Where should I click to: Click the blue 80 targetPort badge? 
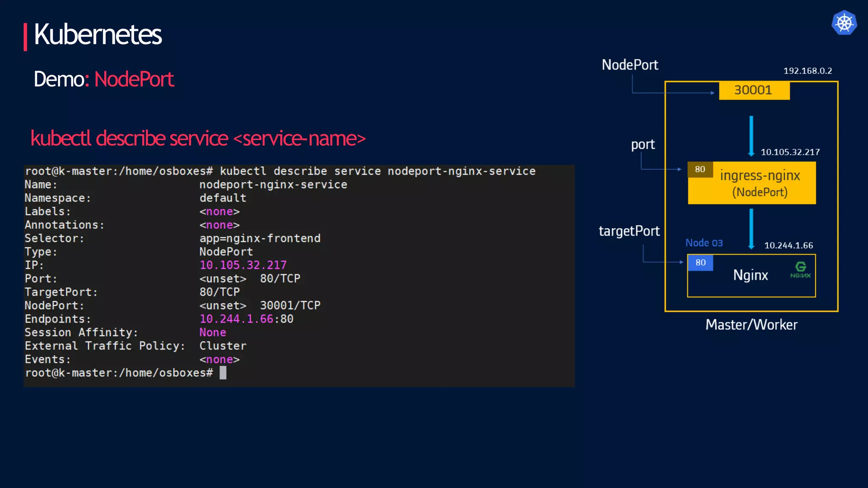pos(700,263)
